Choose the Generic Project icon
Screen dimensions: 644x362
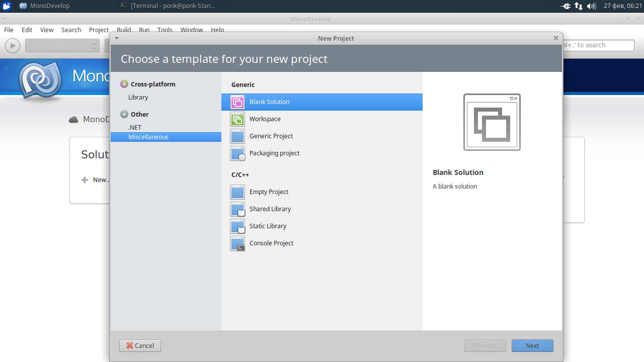(x=237, y=136)
